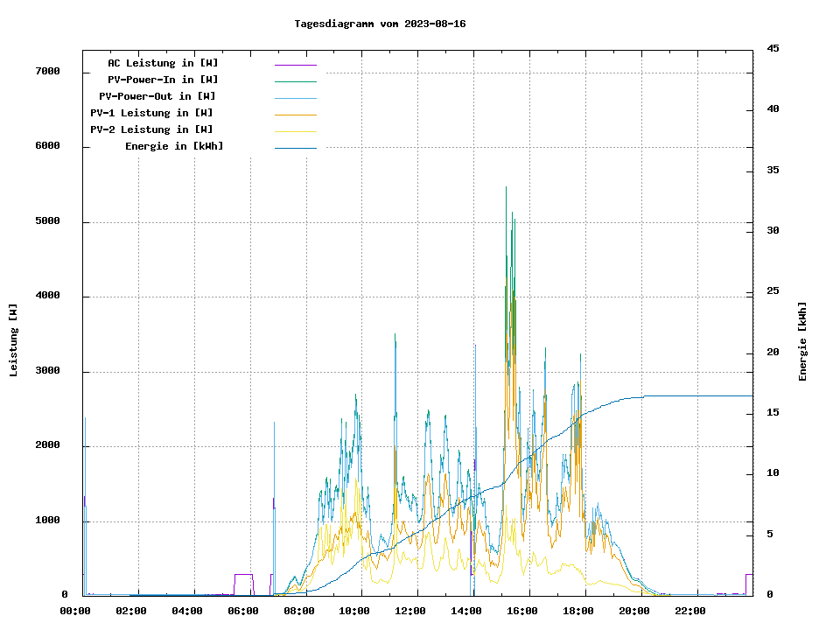This screenshot has width=840, height=630.
Task: Click the yellow PV-2 Leistung legend line
Action: tap(295, 130)
